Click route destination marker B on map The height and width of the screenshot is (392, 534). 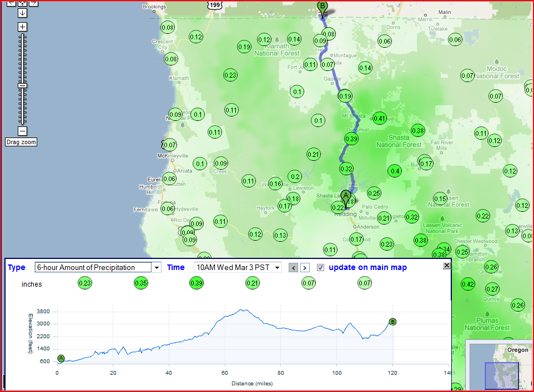pyautogui.click(x=322, y=8)
